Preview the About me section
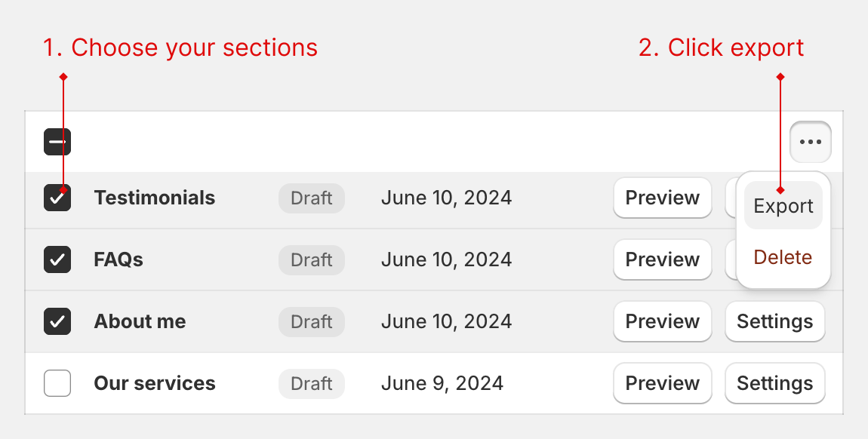868x439 pixels. click(662, 321)
